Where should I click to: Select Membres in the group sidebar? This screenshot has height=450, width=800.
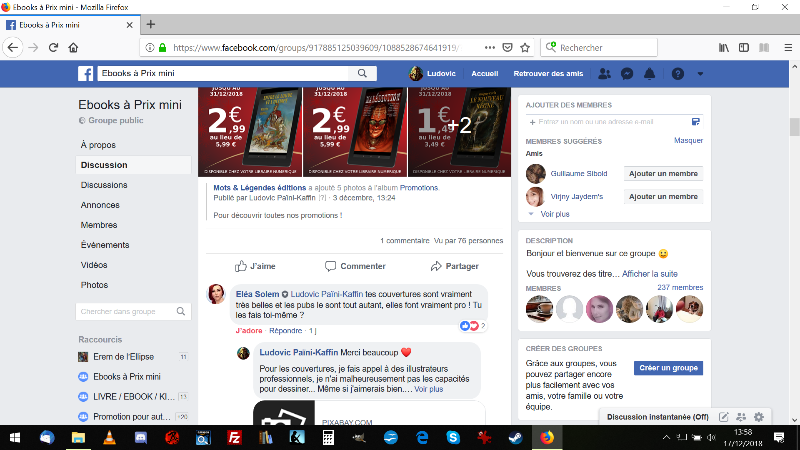point(99,225)
